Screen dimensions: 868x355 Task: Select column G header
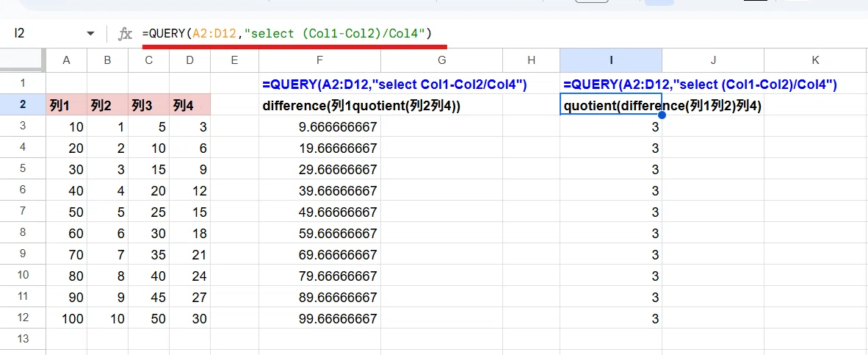(441, 60)
